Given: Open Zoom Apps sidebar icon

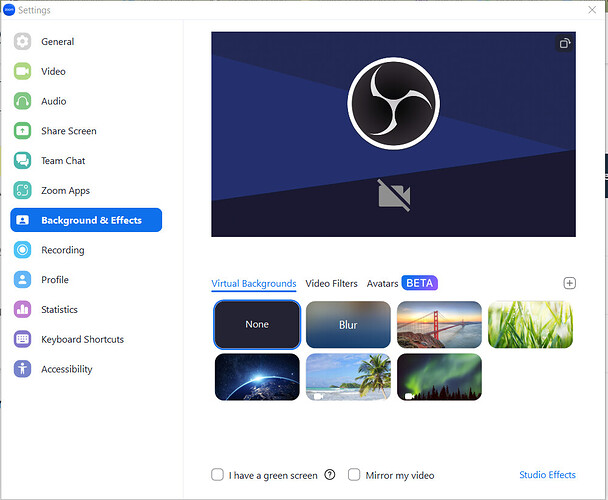Looking at the screenshot, I should [23, 190].
